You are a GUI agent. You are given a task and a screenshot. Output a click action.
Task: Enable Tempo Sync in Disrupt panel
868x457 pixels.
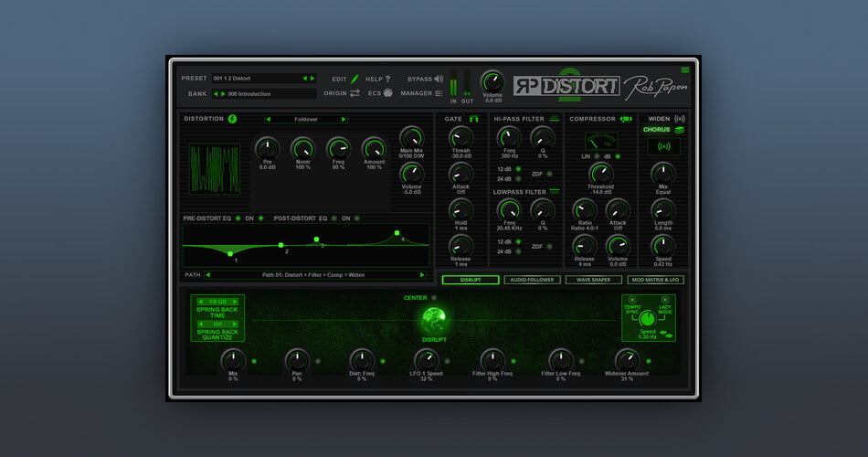pos(631,300)
